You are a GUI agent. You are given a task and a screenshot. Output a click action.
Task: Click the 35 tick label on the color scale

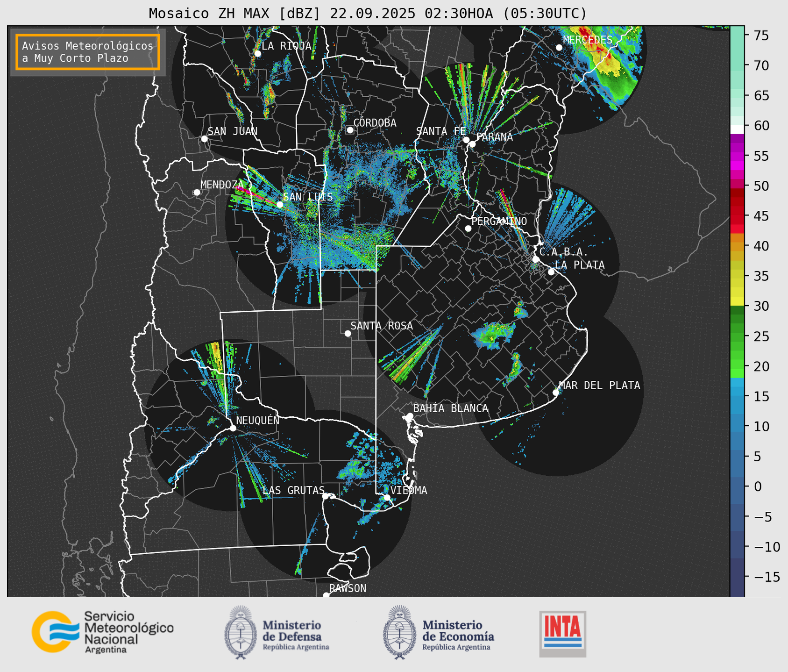coord(761,276)
